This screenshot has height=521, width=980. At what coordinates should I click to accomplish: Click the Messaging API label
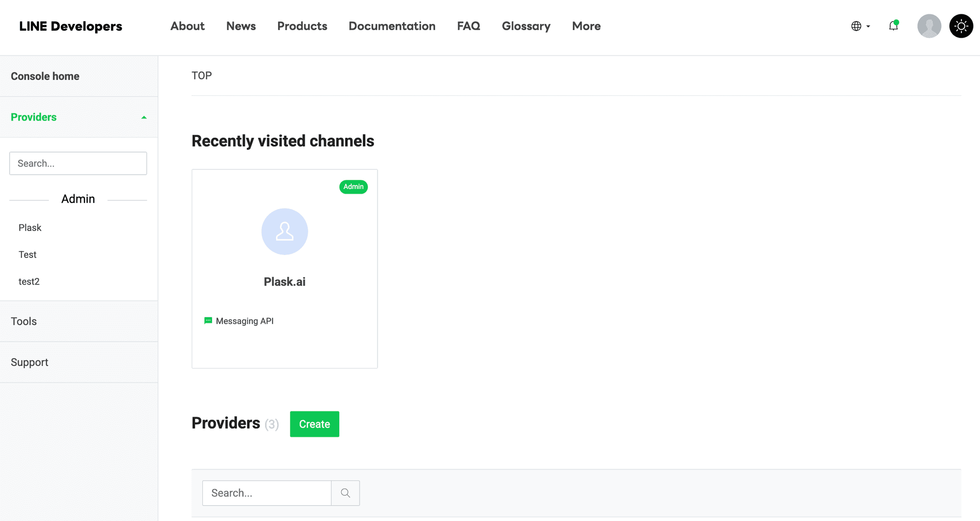tap(245, 321)
